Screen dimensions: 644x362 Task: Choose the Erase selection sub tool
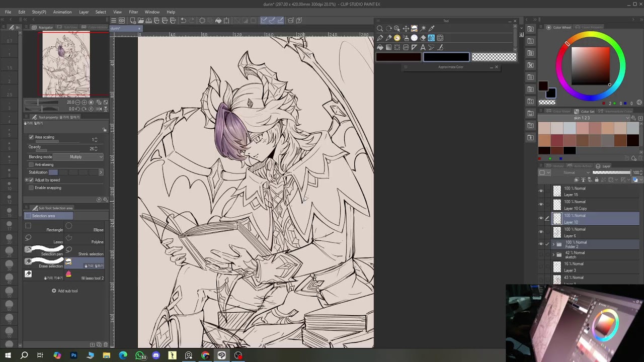tap(44, 262)
